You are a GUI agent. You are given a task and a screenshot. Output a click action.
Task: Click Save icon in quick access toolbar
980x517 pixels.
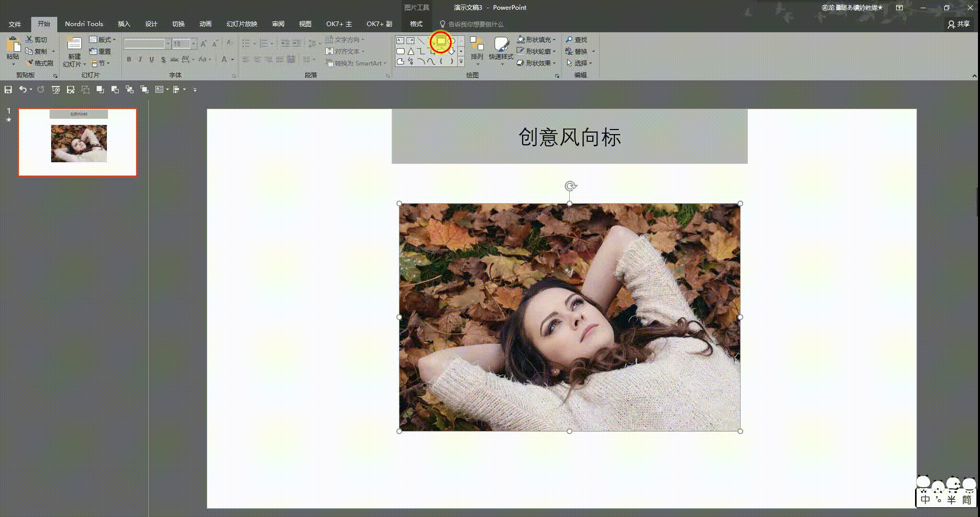(x=8, y=90)
